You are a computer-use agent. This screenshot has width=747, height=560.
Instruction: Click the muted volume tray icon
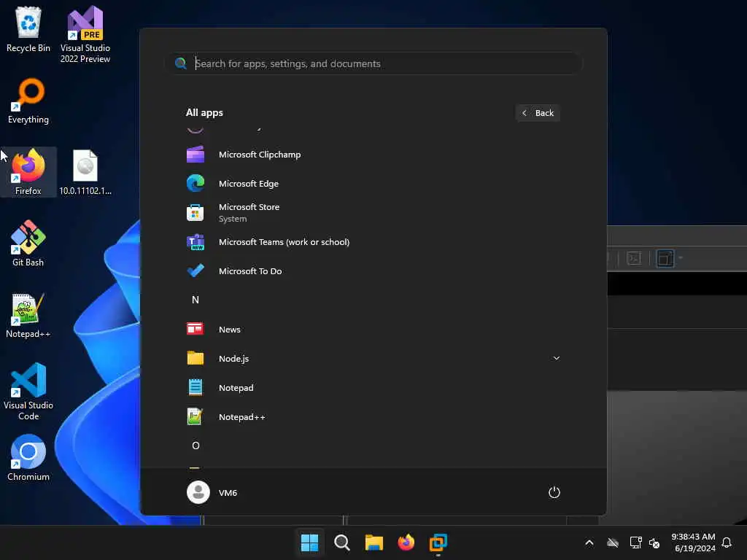(x=654, y=542)
